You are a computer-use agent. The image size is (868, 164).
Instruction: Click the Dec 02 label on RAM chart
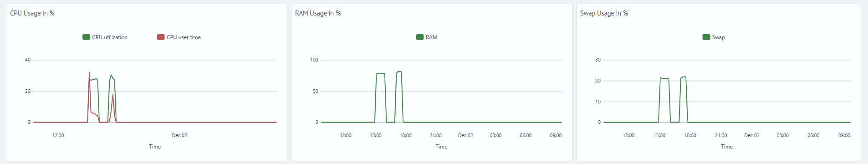pyautogui.click(x=465, y=135)
